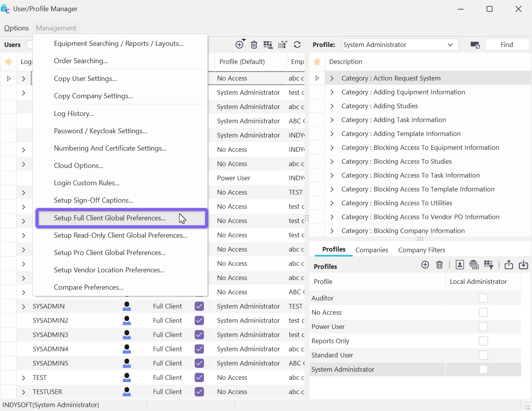Toggle the checkbox in the SYSADMIN row
This screenshot has width=532, height=411.
point(199,306)
